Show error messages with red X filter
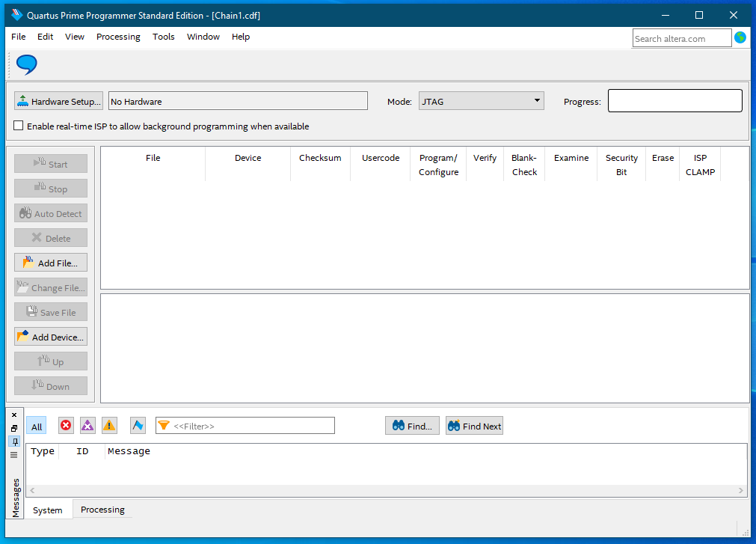The width and height of the screenshot is (756, 544). [66, 425]
